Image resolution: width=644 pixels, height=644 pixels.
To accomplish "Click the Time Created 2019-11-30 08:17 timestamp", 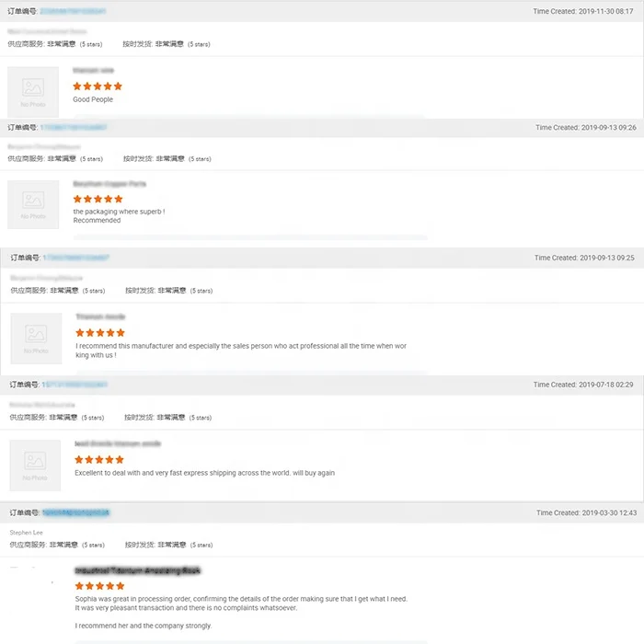I will click(x=583, y=11).
